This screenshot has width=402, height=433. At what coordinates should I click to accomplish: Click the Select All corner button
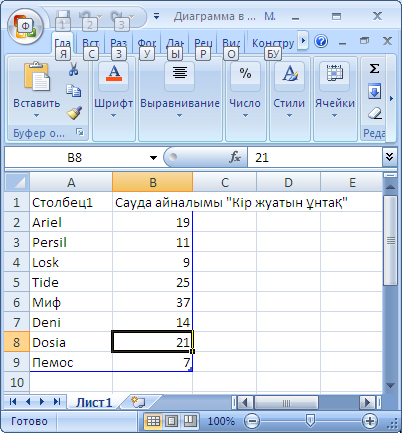click(17, 182)
